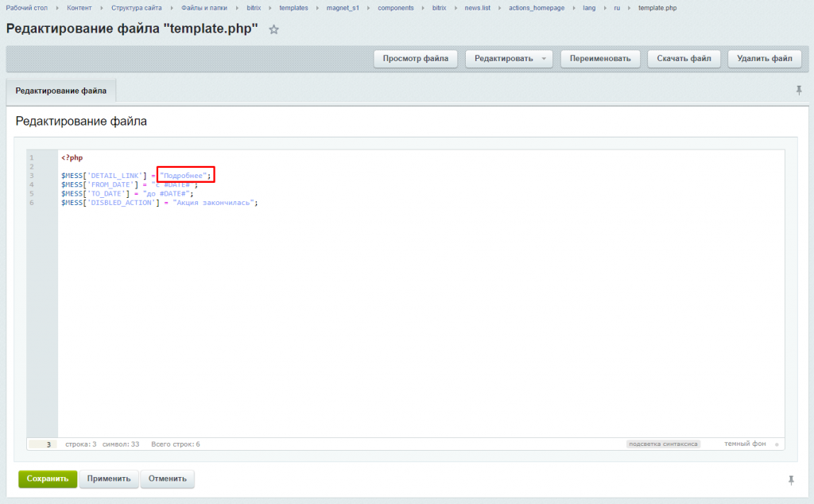Screen dimensions: 814x504
Task: Open the news.list breadcrumb link
Action: pyautogui.click(x=477, y=8)
